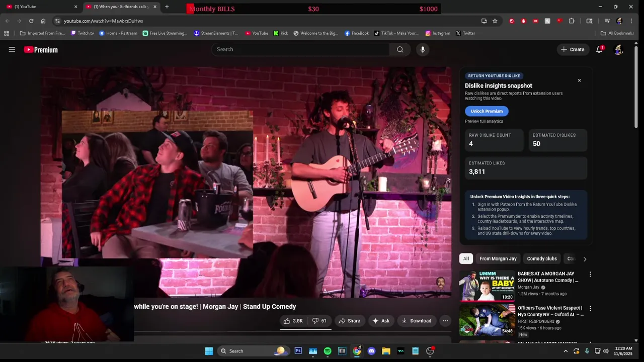Go to YouTube Premium home logo

click(x=41, y=50)
